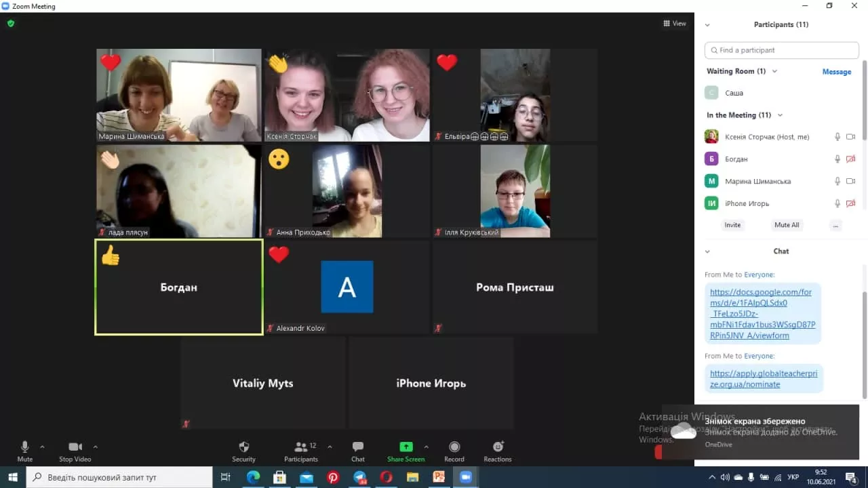This screenshot has height=488, width=868.
Task: Open the globalteacherprize nominate link
Action: point(764,379)
